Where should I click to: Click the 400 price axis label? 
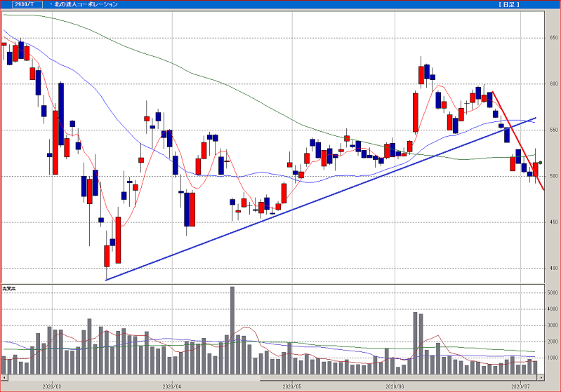[552, 268]
